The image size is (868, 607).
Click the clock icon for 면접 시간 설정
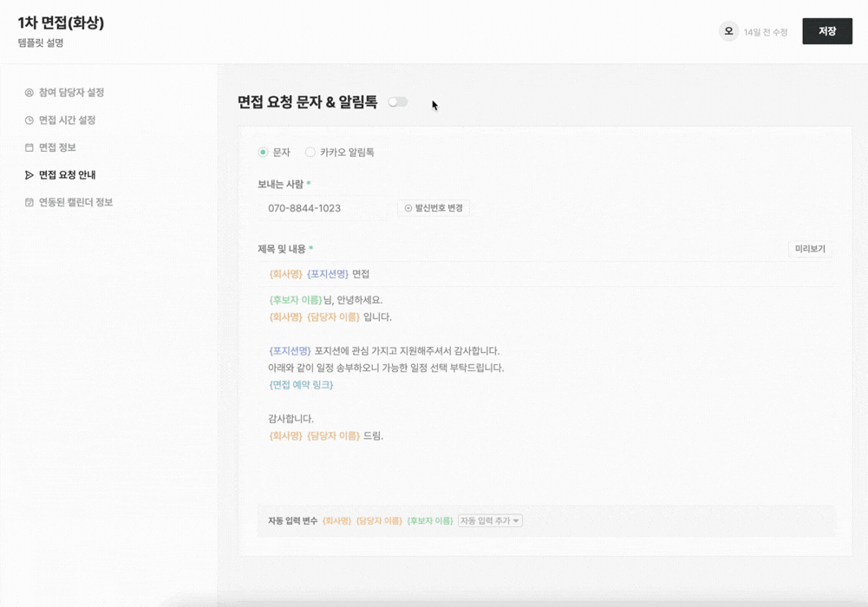(29, 121)
